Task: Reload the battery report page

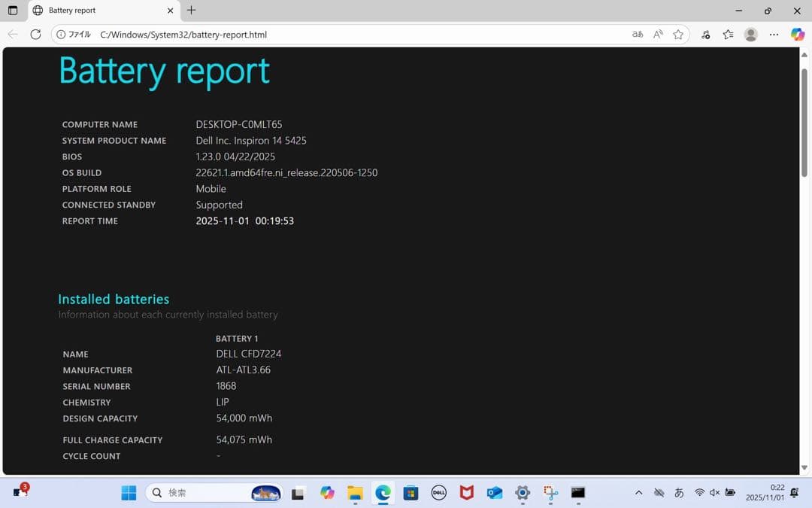Action: pos(35,34)
